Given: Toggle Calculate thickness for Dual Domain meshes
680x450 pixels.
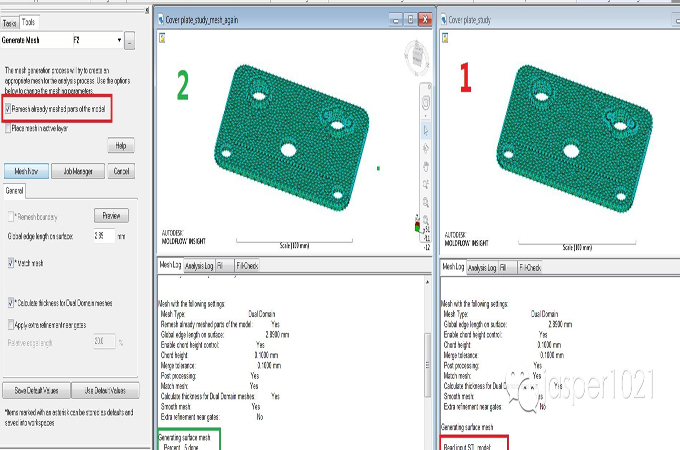Looking at the screenshot, I should pyautogui.click(x=11, y=303).
